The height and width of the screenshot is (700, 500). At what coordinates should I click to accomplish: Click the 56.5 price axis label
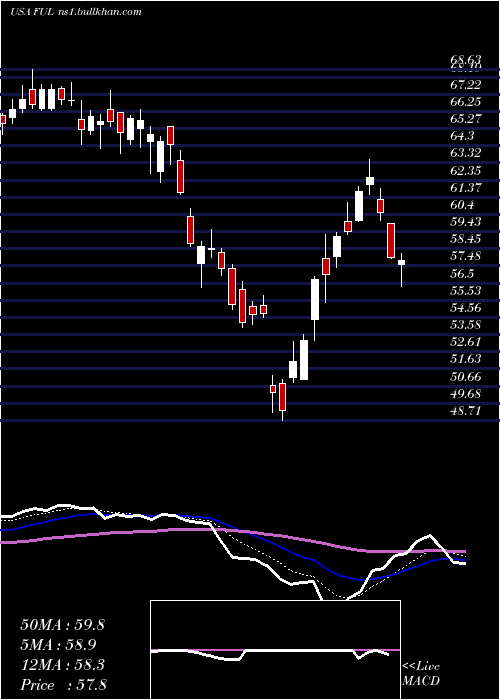[462, 273]
